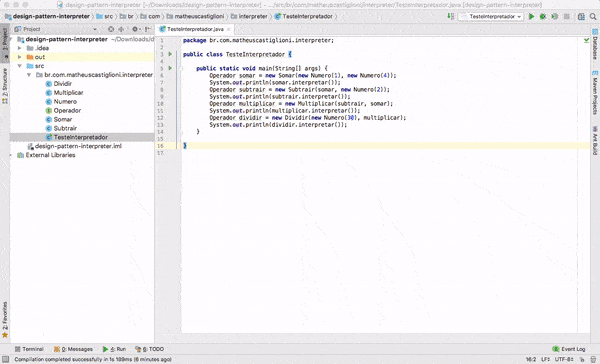Change line separator LF in status bar
This screenshot has height=364, width=600.
point(545,359)
